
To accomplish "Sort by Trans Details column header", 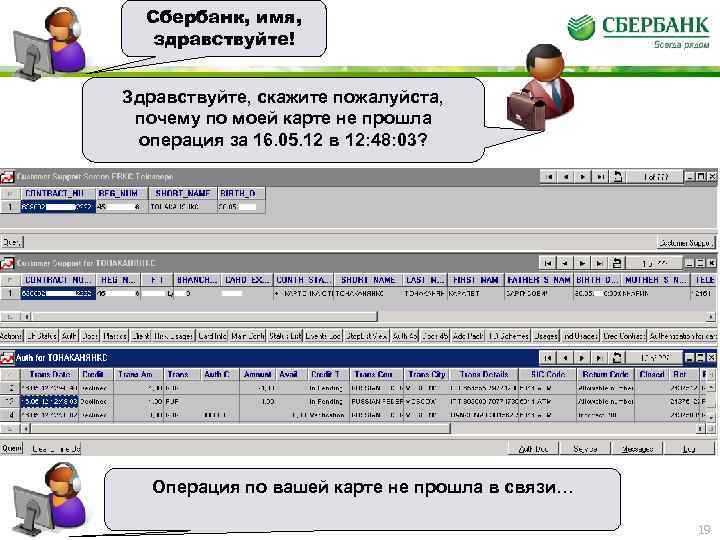I will point(484,374).
